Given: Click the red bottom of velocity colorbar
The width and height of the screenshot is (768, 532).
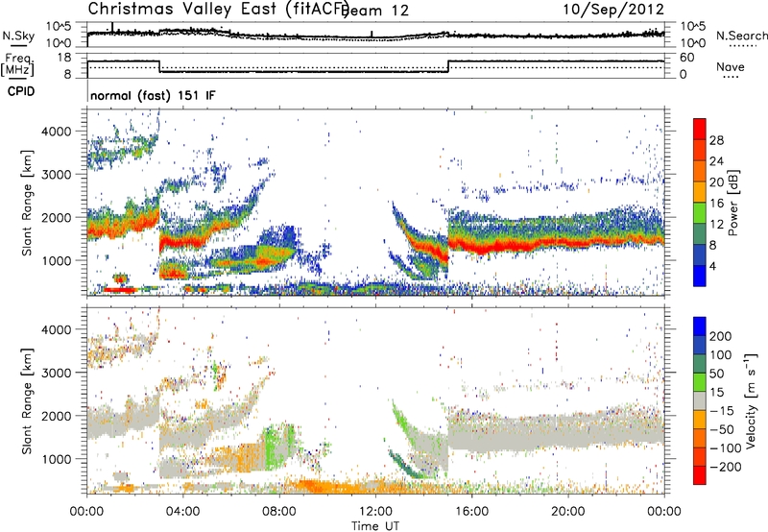Looking at the screenshot, I should pyautogui.click(x=700, y=475).
